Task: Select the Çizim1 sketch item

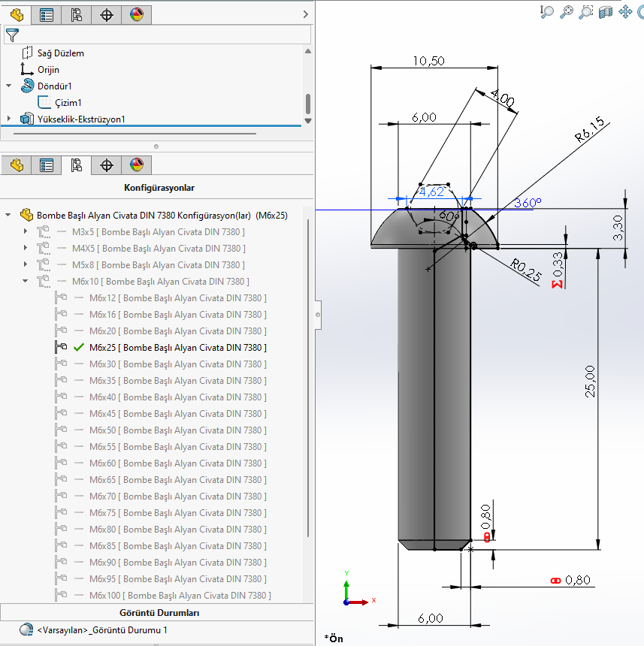Action: tap(68, 103)
